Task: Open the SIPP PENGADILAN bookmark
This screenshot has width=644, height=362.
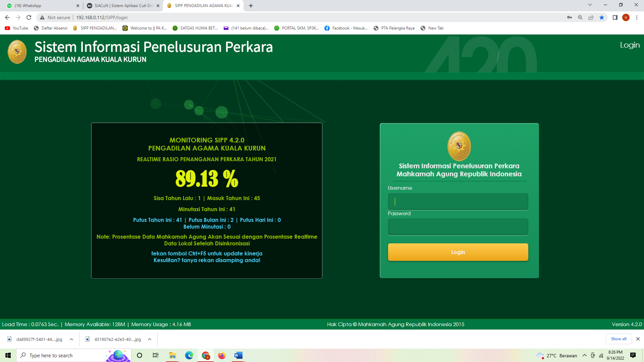Action: coord(95,28)
